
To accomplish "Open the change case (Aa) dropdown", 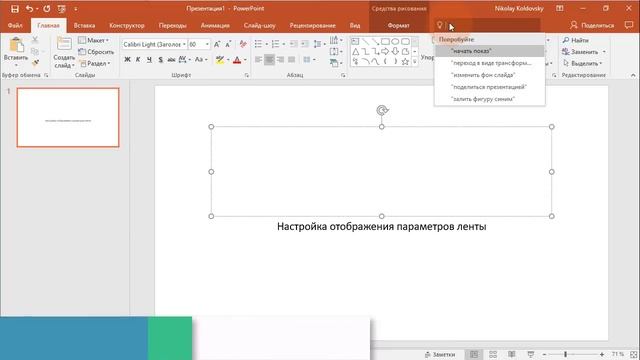I will coord(201,60).
